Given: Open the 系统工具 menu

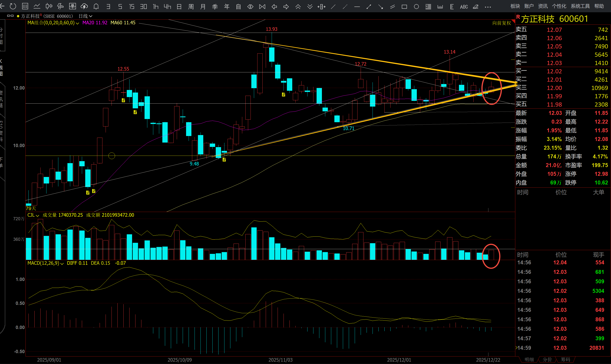Looking at the screenshot, I should (580, 6).
